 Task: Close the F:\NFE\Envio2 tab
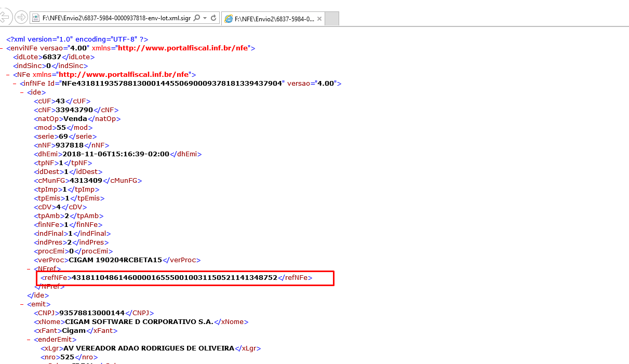319,19
